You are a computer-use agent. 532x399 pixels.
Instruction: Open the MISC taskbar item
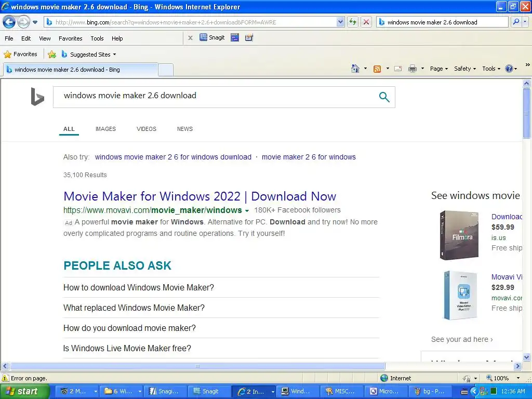pyautogui.click(x=341, y=391)
